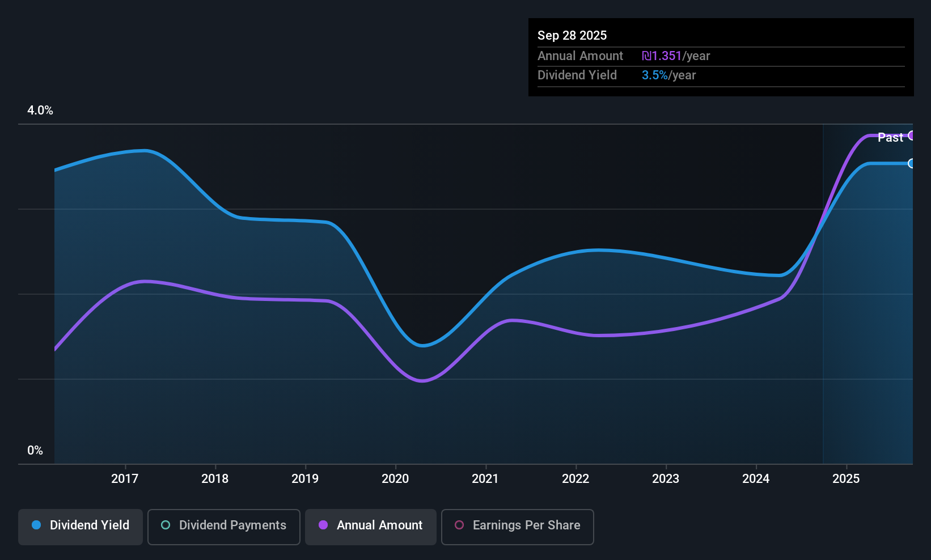Viewport: 931px width, 560px height.
Task: Click the Past label on chart
Action: coord(890,137)
